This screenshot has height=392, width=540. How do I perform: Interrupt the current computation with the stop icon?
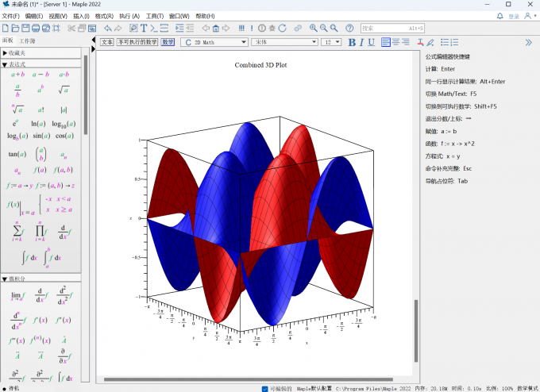pos(262,29)
